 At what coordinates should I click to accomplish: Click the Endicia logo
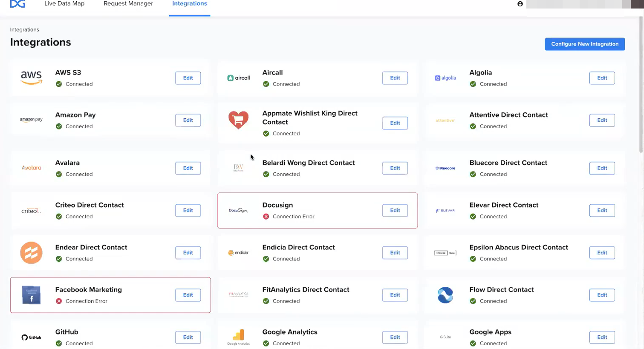coord(238,253)
